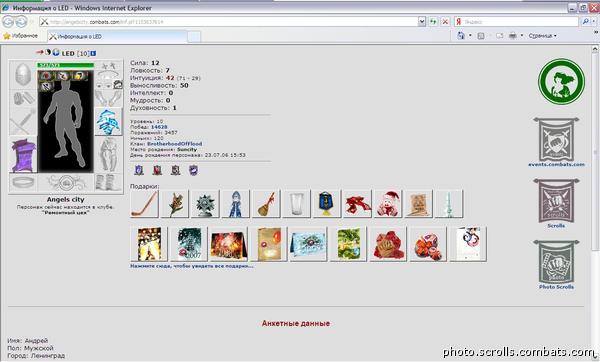Open the Избранное favorites panel
The height and width of the screenshot is (362, 600).
click(x=21, y=36)
